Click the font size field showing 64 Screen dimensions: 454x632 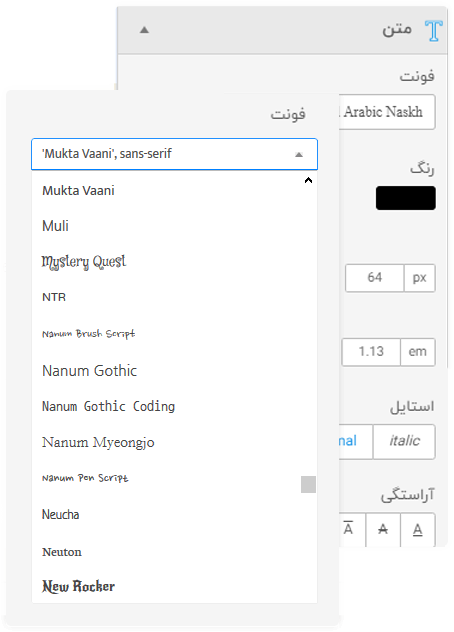375,278
